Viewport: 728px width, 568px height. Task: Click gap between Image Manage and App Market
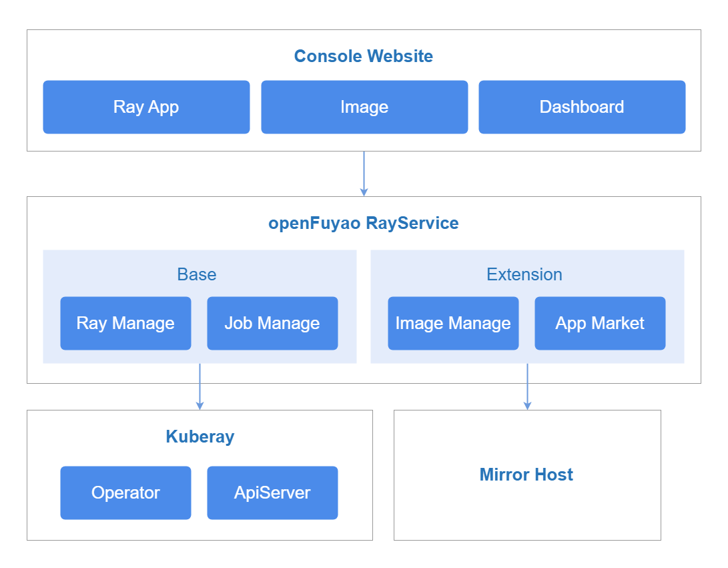coord(526,323)
